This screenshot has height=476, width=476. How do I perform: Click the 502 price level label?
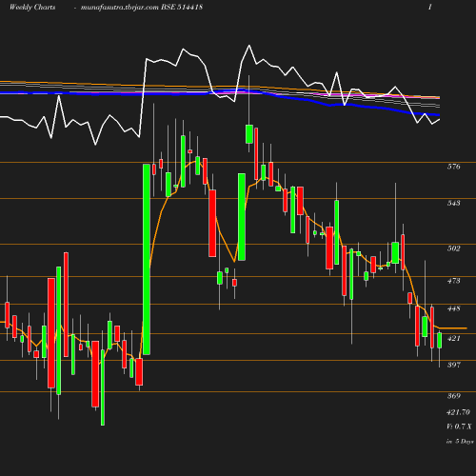click(453, 248)
